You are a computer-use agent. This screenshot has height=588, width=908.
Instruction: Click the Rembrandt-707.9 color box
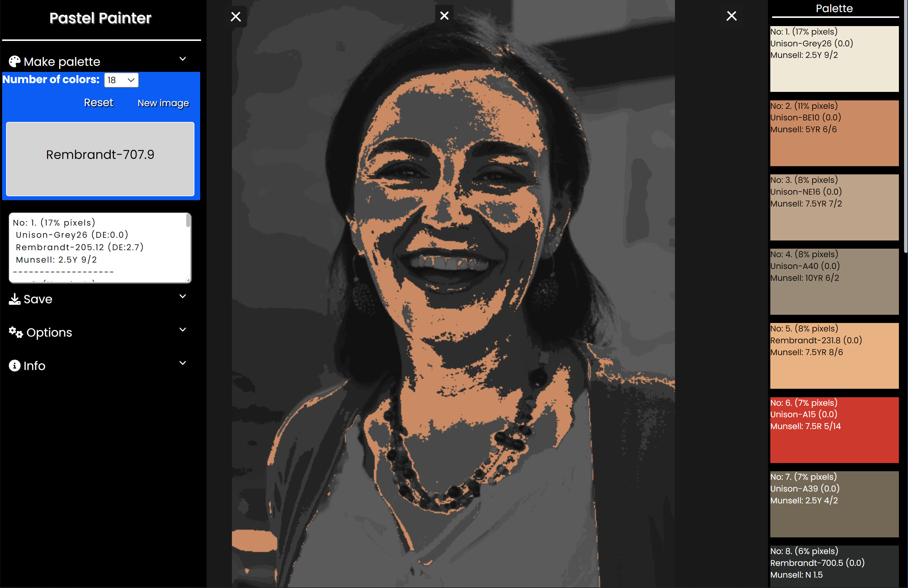[x=100, y=159]
